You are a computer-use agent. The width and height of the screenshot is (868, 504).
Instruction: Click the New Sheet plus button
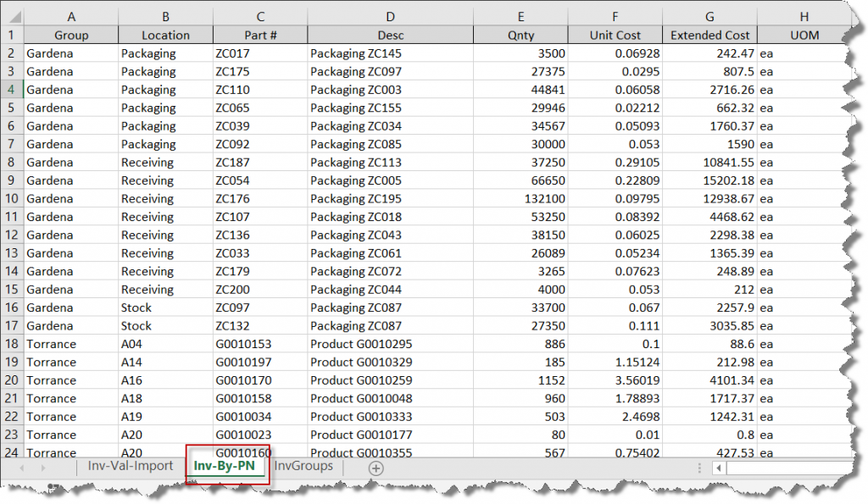click(x=376, y=468)
